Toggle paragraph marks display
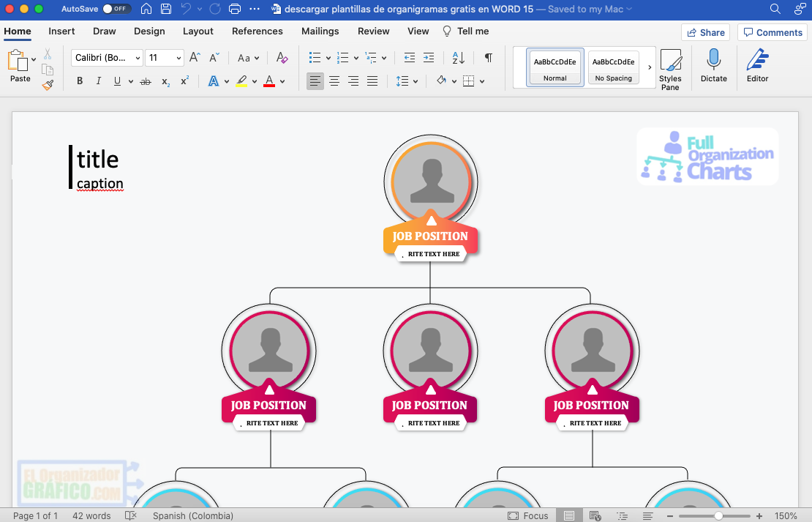 (x=489, y=58)
